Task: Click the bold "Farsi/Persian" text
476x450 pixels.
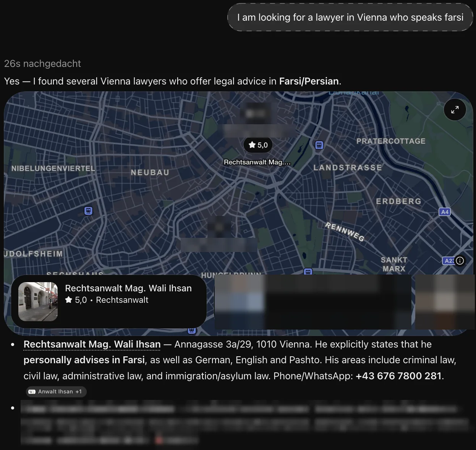Action: pos(309,81)
